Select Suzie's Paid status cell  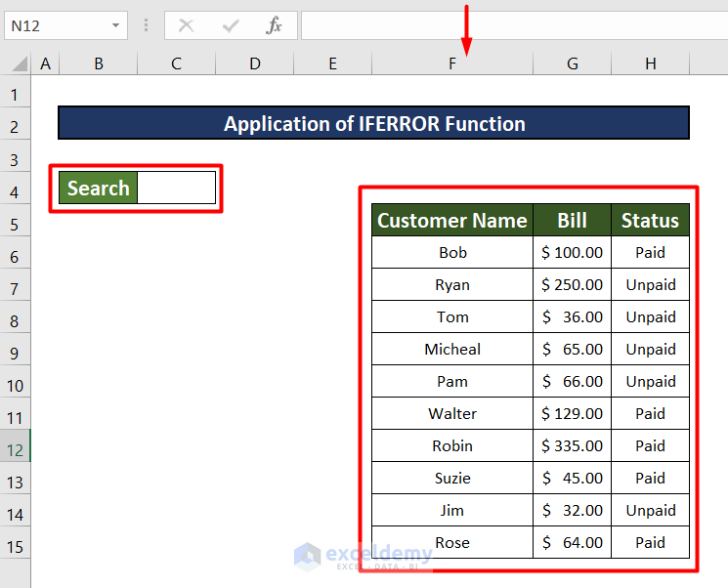[x=651, y=478]
